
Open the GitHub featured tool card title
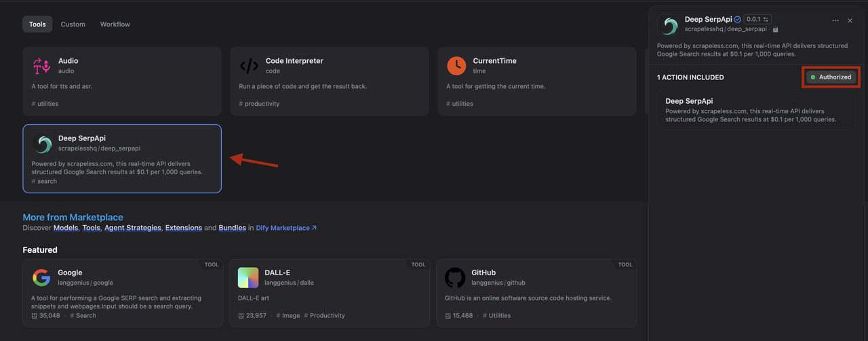point(484,273)
